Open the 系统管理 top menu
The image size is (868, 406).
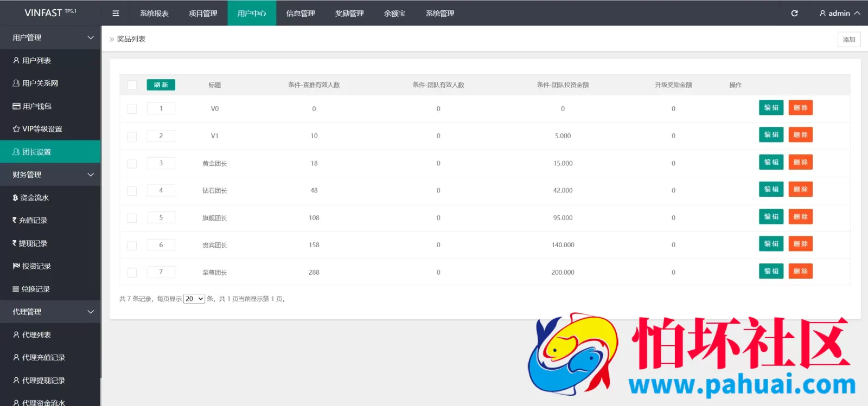click(x=440, y=13)
